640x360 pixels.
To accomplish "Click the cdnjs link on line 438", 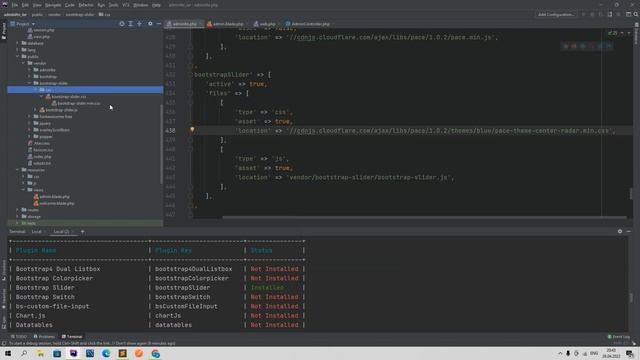I will (x=306, y=131).
